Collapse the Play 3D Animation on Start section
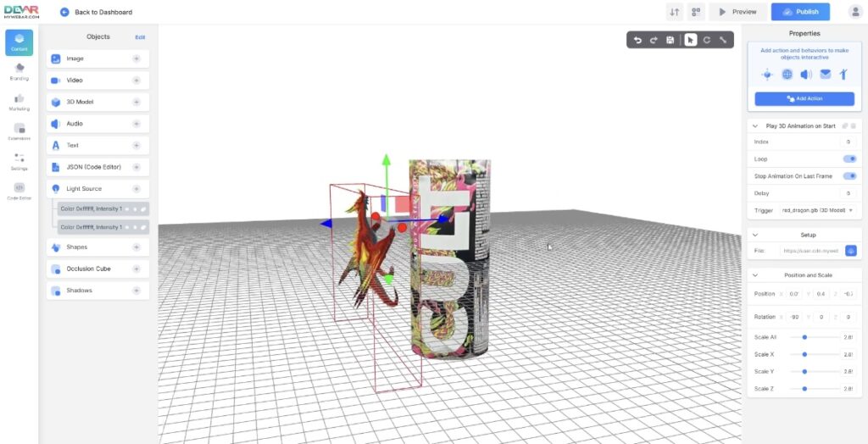Image resolution: width=868 pixels, height=444 pixels. click(755, 125)
